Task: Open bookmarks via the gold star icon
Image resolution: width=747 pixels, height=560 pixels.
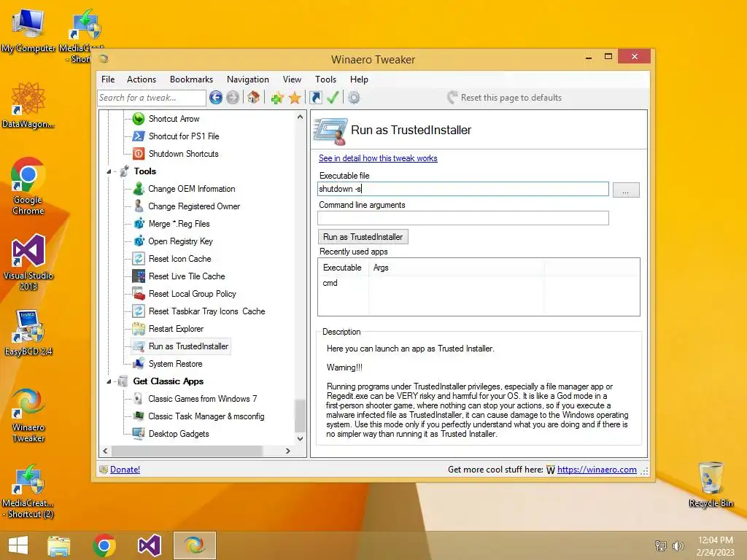Action: click(x=295, y=98)
